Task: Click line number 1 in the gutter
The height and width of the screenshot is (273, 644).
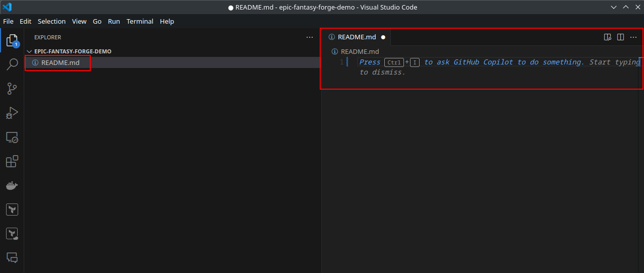Action: pos(341,62)
